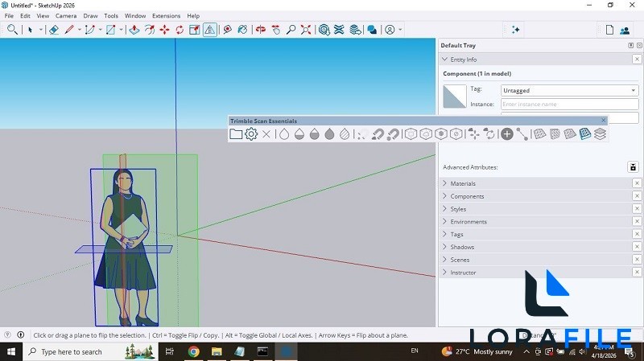This screenshot has height=361, width=644.
Task: Open the 3D Warehouse icon
Action: (324, 30)
